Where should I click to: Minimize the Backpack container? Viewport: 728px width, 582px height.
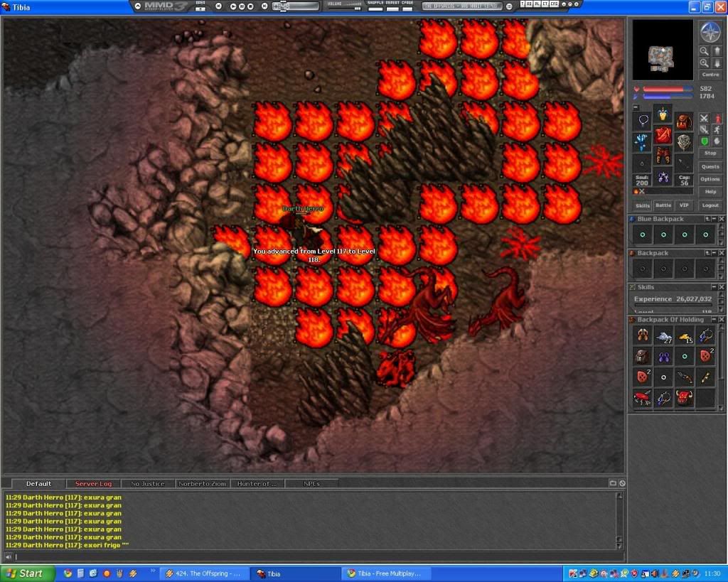coord(714,253)
